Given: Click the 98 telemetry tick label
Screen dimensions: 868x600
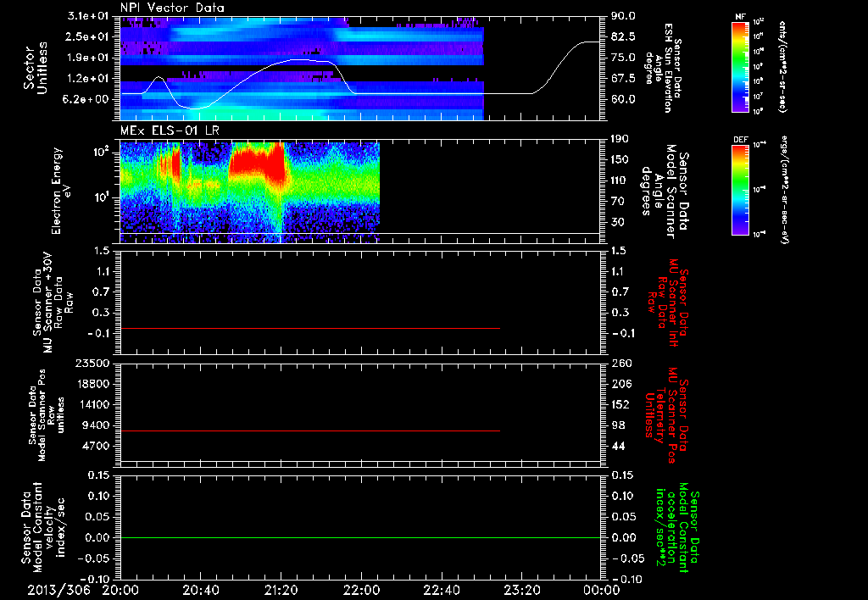Looking at the screenshot, I should tap(618, 425).
